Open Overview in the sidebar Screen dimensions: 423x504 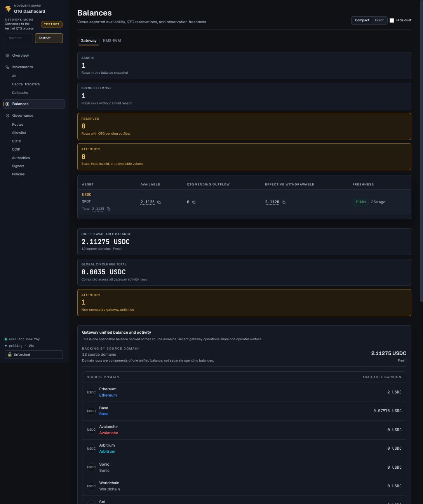point(33,55)
